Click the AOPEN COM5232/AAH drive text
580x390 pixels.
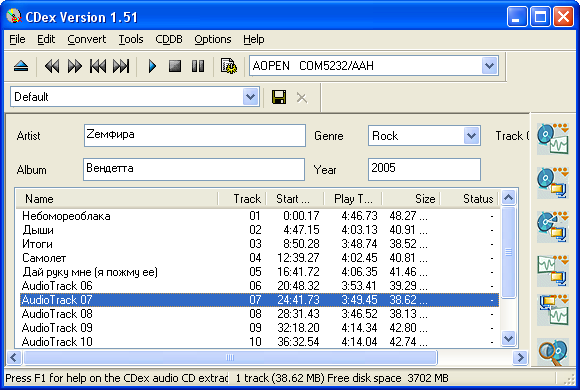[313, 66]
